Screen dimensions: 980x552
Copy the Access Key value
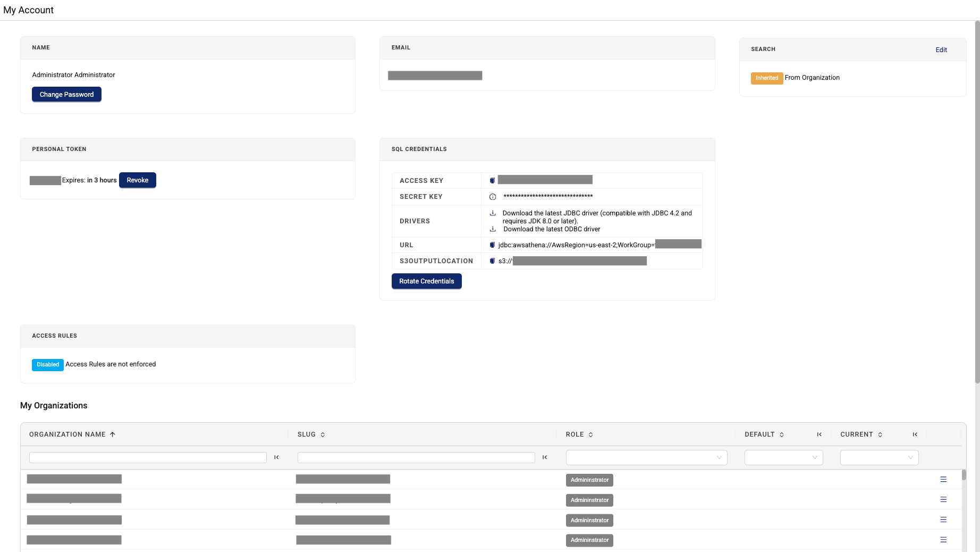click(492, 180)
